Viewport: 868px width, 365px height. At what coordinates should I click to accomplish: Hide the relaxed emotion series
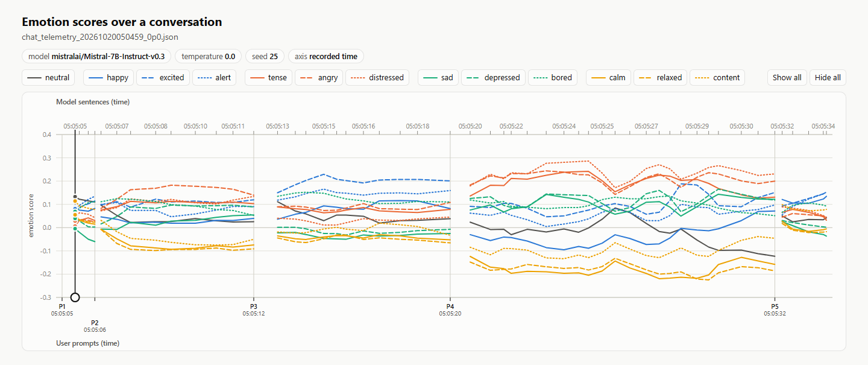(x=661, y=77)
